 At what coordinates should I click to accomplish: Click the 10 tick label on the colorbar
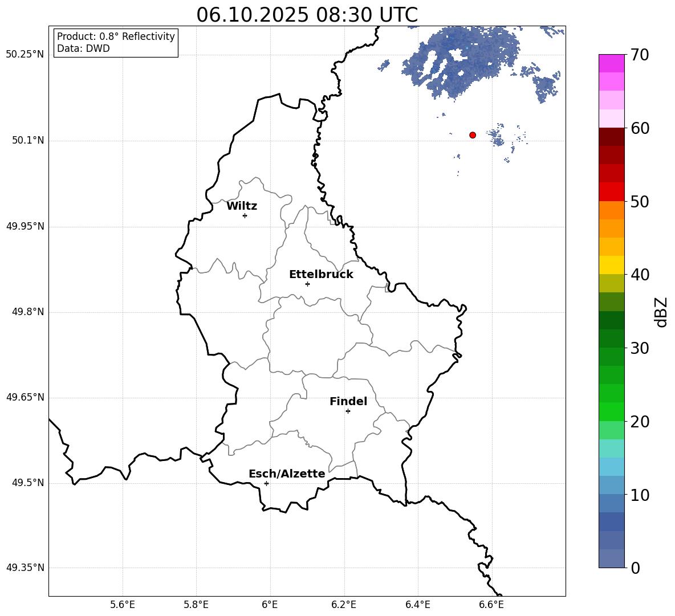point(640,495)
